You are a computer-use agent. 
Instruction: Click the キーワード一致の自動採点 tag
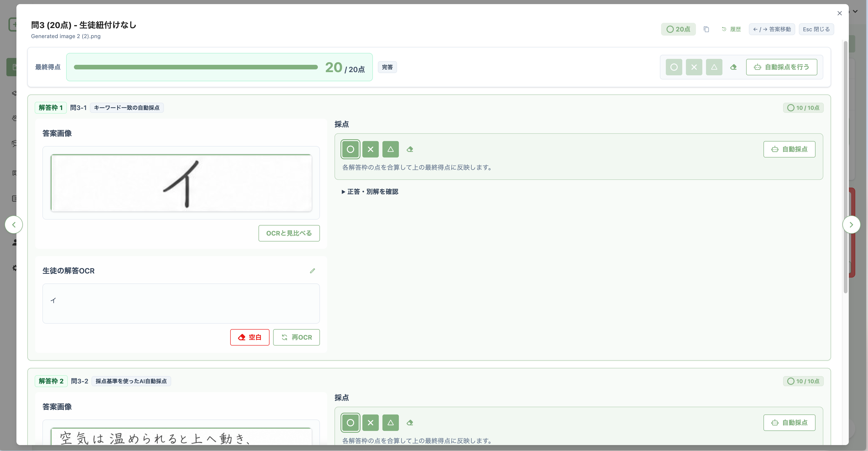click(127, 108)
